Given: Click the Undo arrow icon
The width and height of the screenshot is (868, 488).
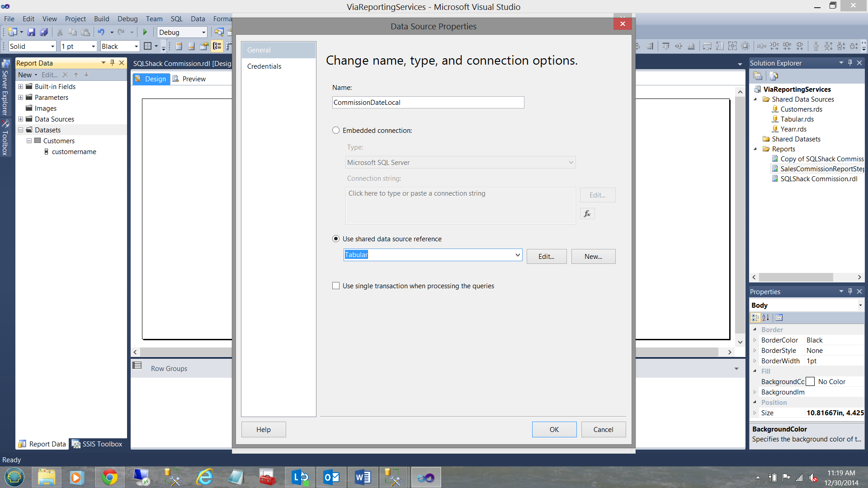Looking at the screenshot, I should [x=101, y=32].
